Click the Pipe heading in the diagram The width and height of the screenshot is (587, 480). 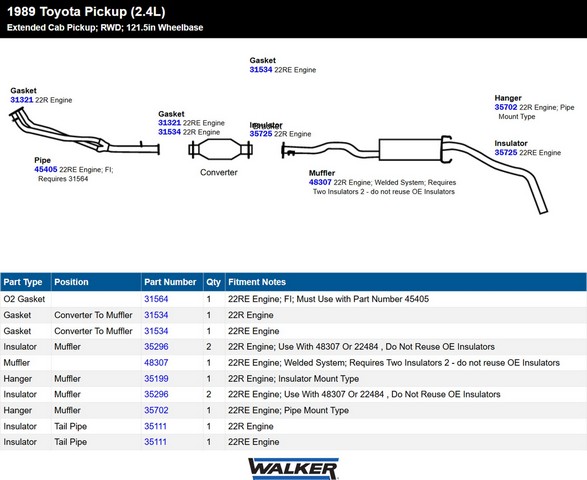click(42, 160)
